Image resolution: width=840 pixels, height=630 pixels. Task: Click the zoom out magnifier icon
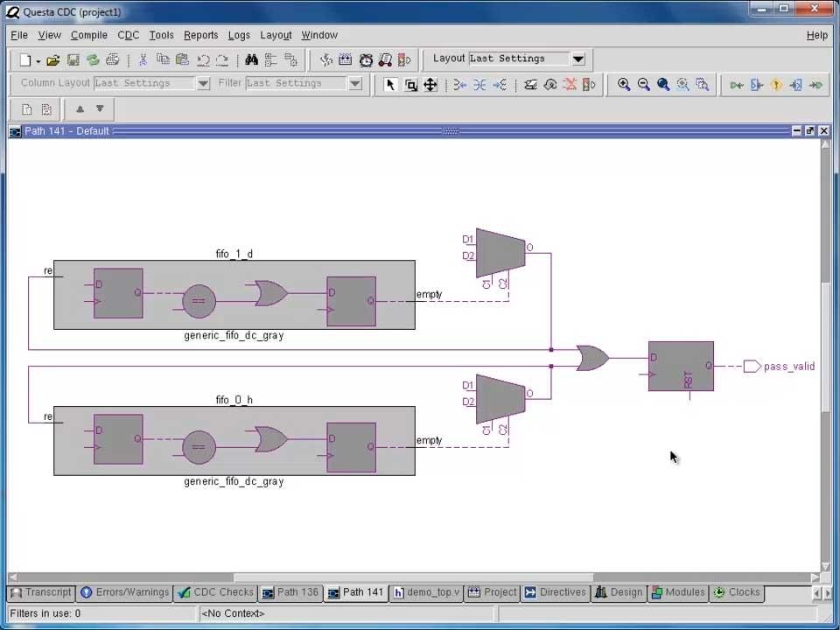click(644, 85)
